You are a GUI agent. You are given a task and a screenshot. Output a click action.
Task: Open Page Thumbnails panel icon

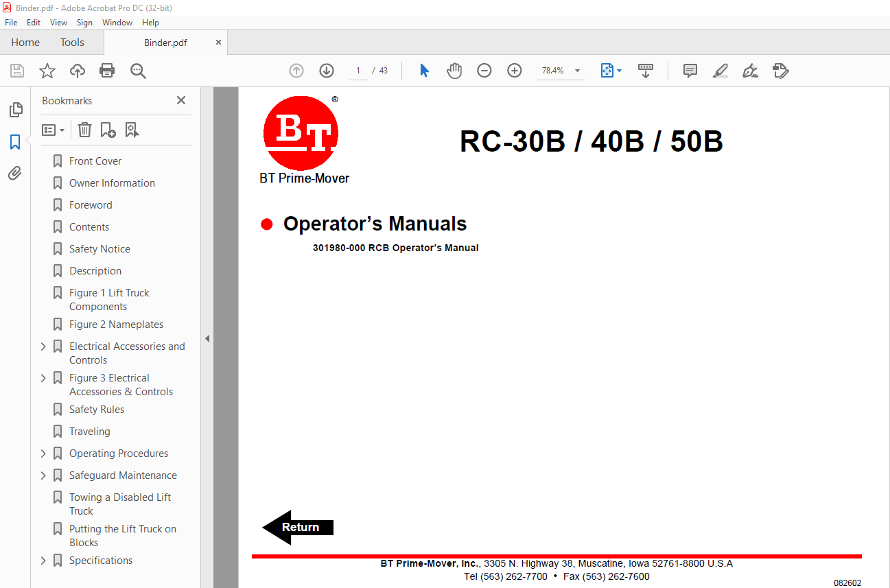pos(15,109)
